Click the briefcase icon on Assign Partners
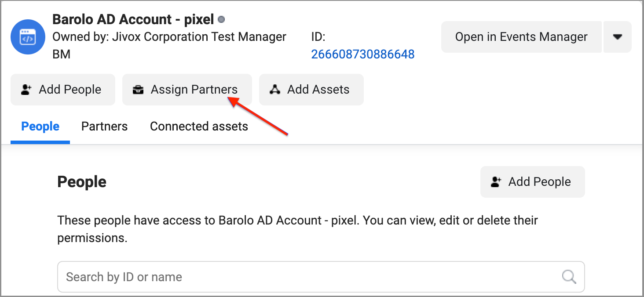644x297 pixels. (x=138, y=90)
